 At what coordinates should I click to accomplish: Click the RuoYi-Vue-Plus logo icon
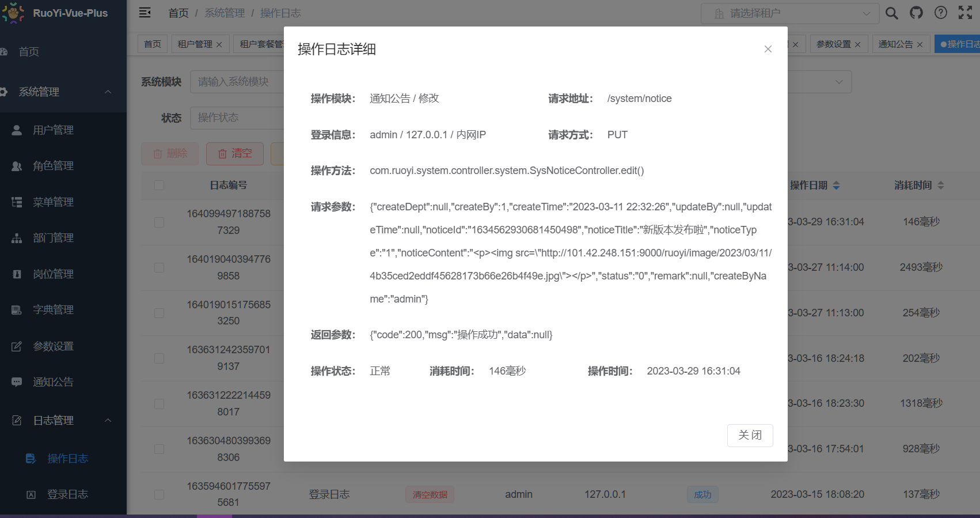[13, 13]
